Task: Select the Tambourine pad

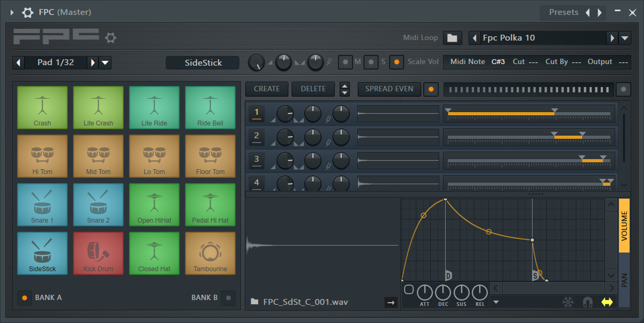Action: point(210,253)
